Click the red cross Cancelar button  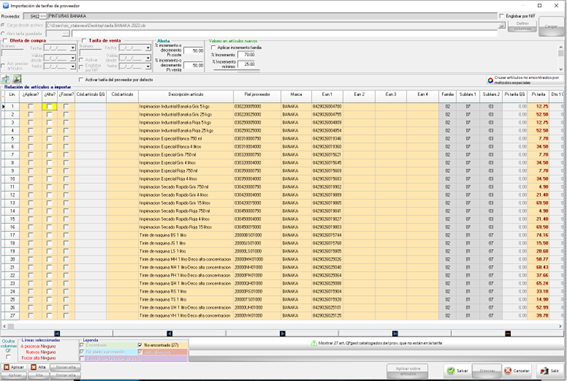click(517, 371)
